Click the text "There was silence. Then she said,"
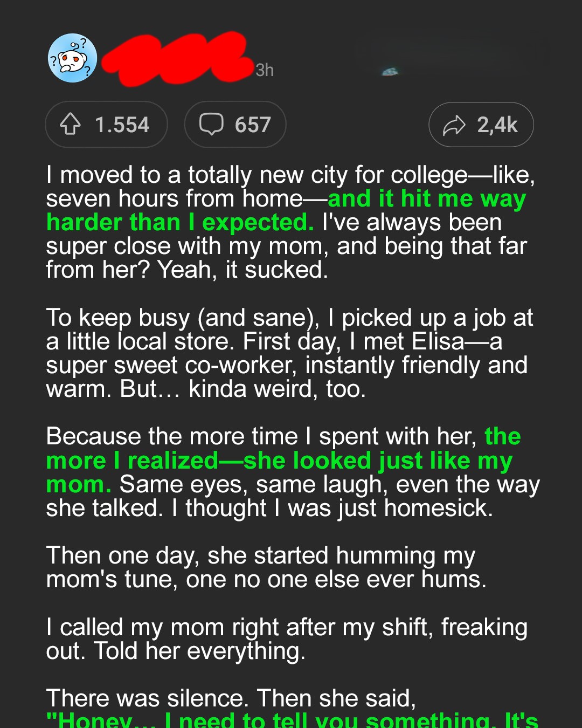 pos(231,698)
